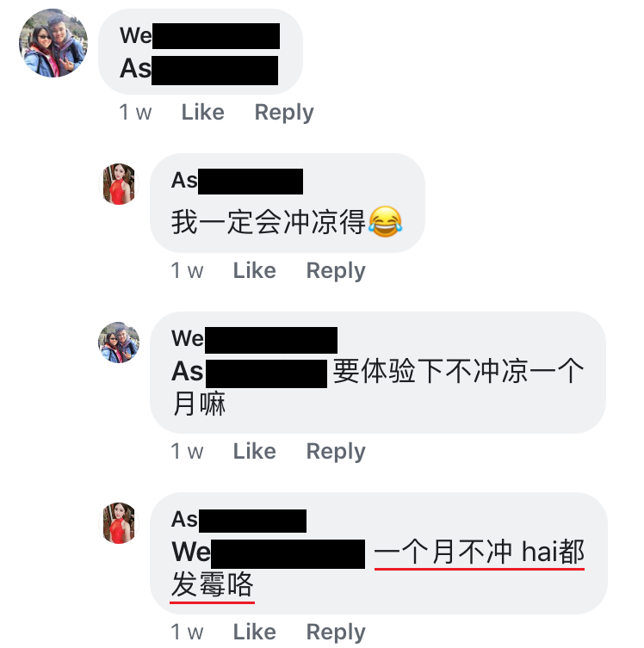
Task: Open the As author name on the first reply
Action: pyautogui.click(x=238, y=181)
